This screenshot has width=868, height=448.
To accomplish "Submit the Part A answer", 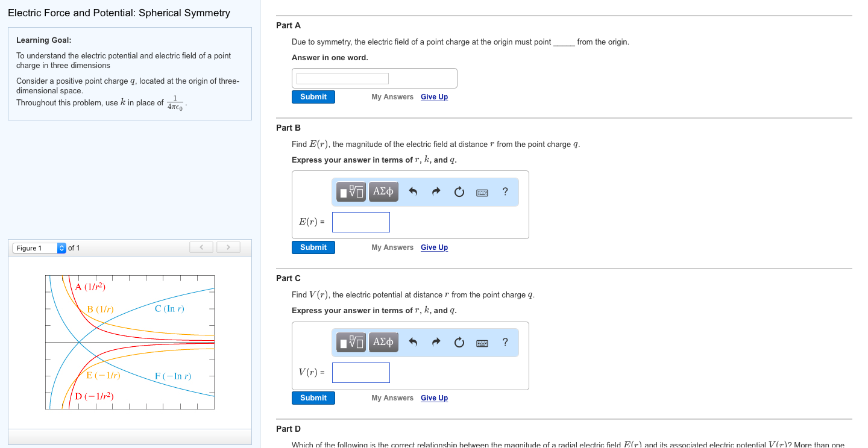I will pyautogui.click(x=313, y=97).
